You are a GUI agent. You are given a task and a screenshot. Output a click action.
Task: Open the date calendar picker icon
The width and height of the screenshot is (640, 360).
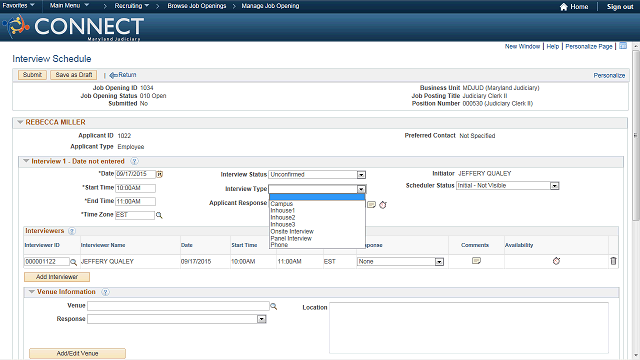(160, 174)
